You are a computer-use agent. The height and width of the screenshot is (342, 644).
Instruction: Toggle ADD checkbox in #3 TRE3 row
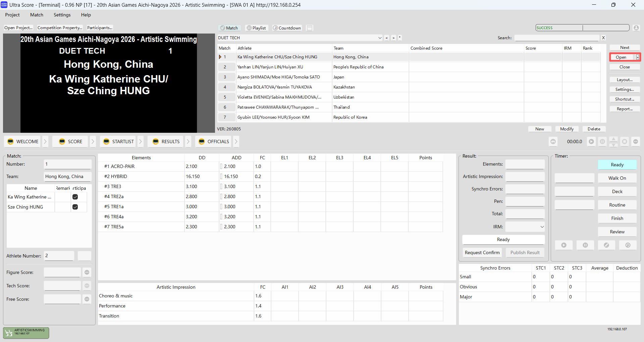[x=221, y=186]
